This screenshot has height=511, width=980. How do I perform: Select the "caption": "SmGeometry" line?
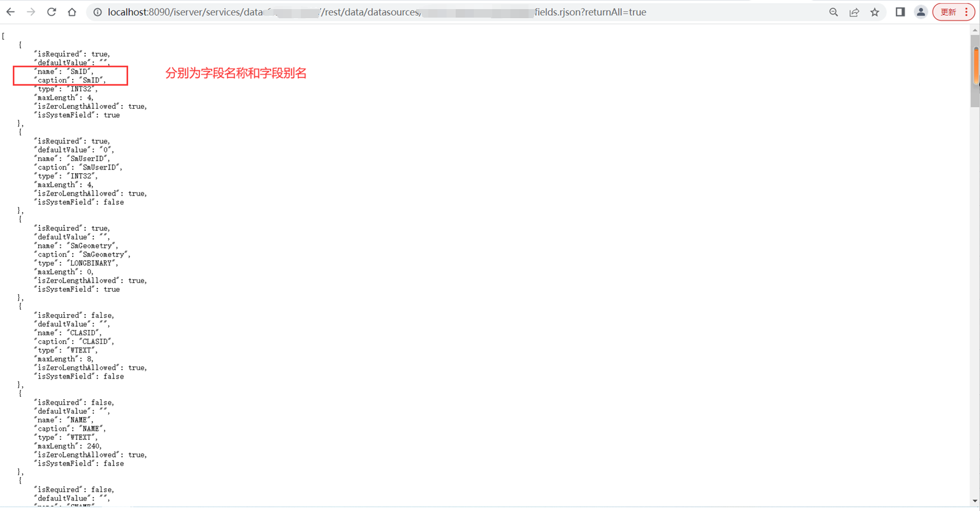click(82, 255)
